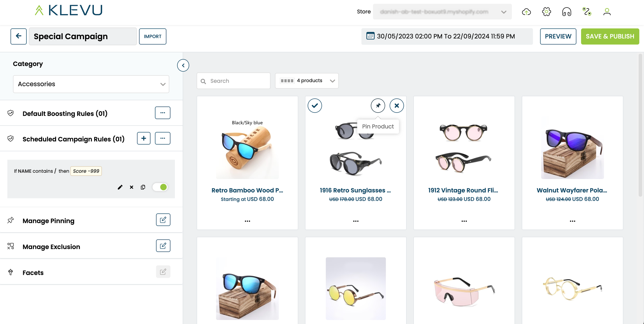Open Scheduled Campaign Rules more options menu
The height and width of the screenshot is (324, 644).
click(x=163, y=138)
